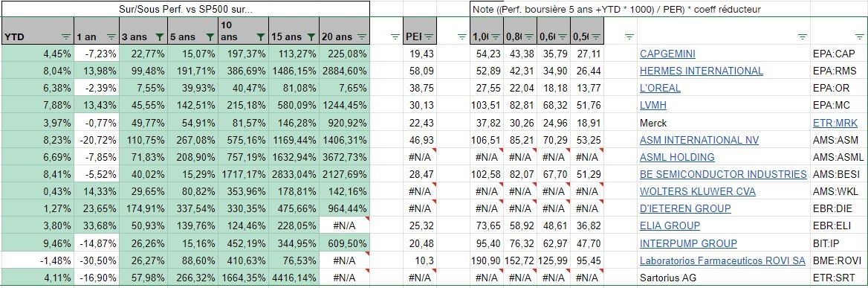
Task: Open the 15 ans green filter icon
Action: click(x=311, y=37)
